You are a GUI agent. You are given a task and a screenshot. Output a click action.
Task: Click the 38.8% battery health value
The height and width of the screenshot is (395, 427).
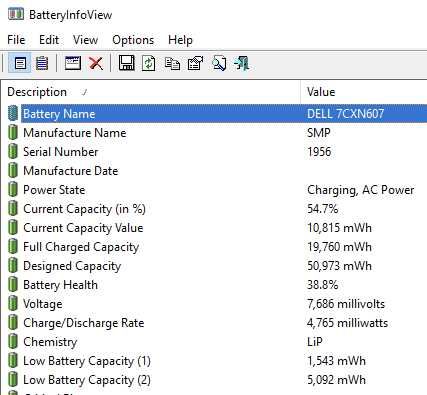click(322, 285)
